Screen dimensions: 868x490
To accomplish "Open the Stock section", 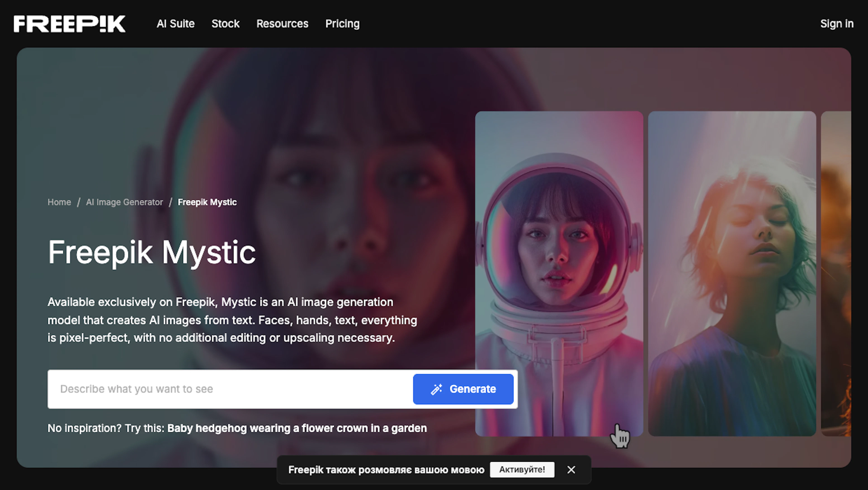I will point(225,24).
